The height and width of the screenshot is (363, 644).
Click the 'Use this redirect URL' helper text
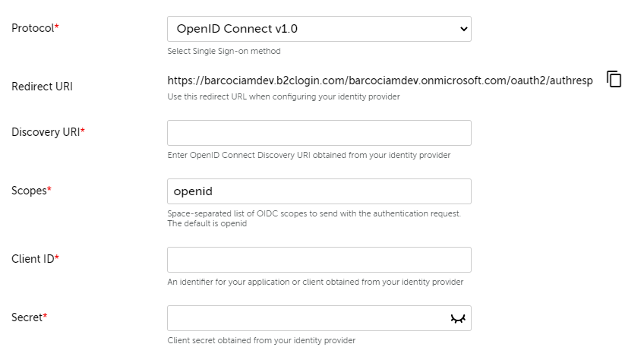(x=283, y=97)
